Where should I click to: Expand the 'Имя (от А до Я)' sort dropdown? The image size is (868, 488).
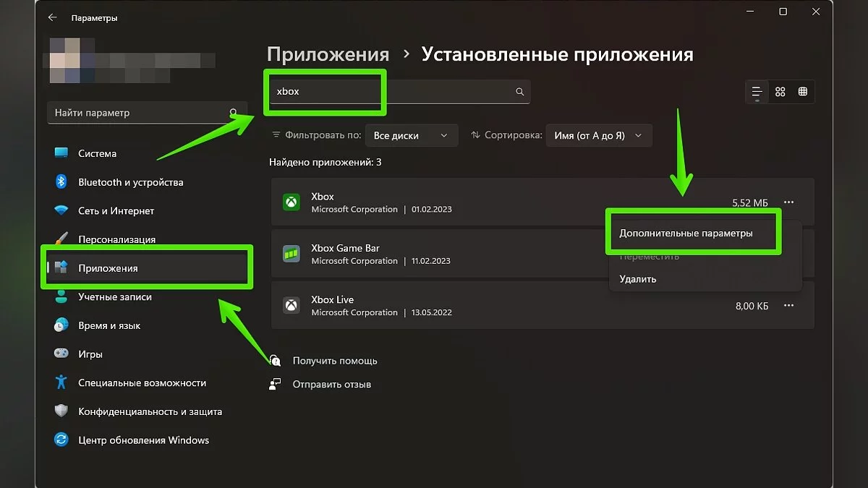(597, 135)
